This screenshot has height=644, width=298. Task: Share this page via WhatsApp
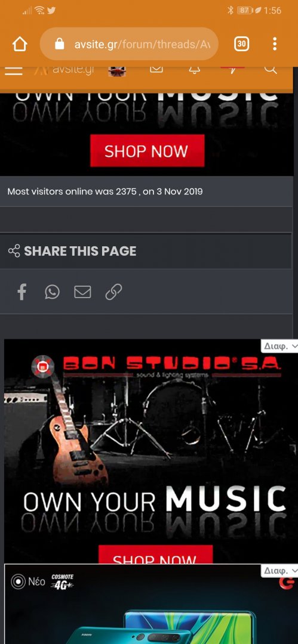53,292
